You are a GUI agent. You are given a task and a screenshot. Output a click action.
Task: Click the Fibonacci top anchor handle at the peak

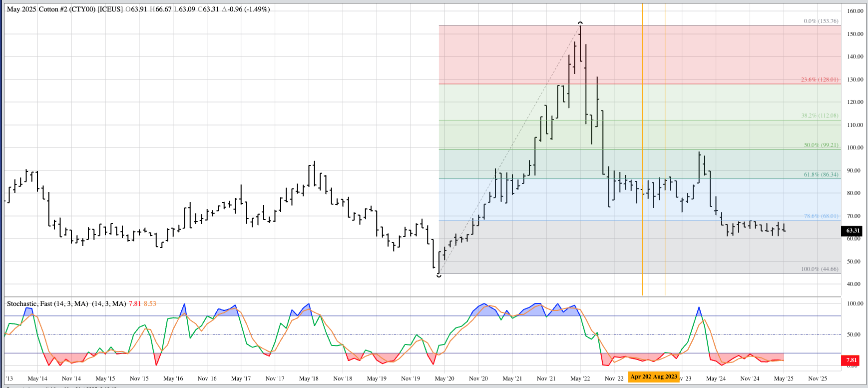(580, 23)
